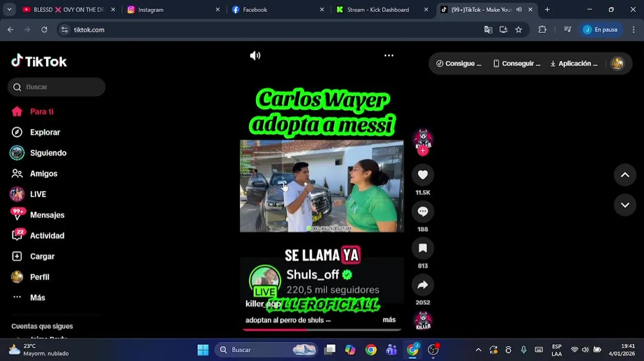Screen dimensions: 644x361
Task: Open Microsoft Teams from the taskbar
Action: pyautogui.click(x=392, y=350)
